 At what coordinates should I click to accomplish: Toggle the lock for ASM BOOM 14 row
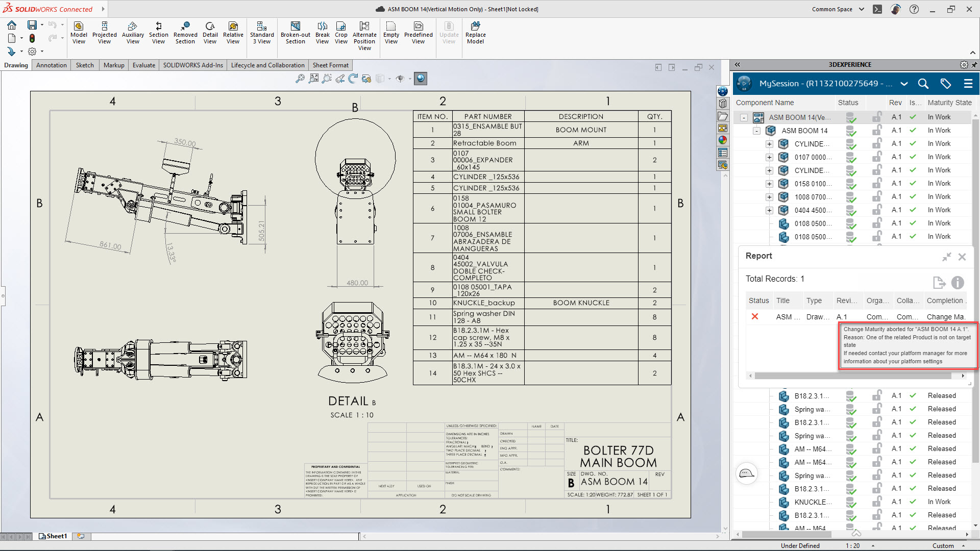click(x=877, y=131)
